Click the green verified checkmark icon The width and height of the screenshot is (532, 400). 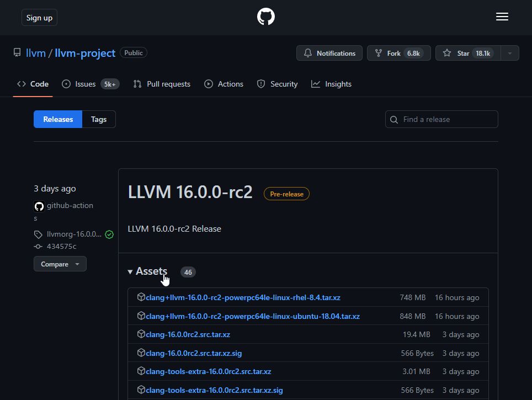tap(109, 234)
